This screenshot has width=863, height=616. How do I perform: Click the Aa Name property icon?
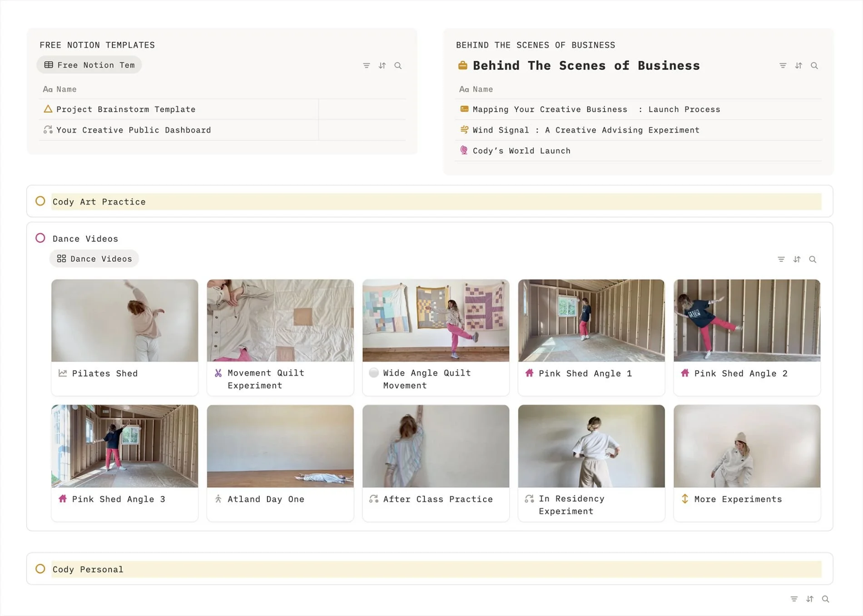(48, 89)
